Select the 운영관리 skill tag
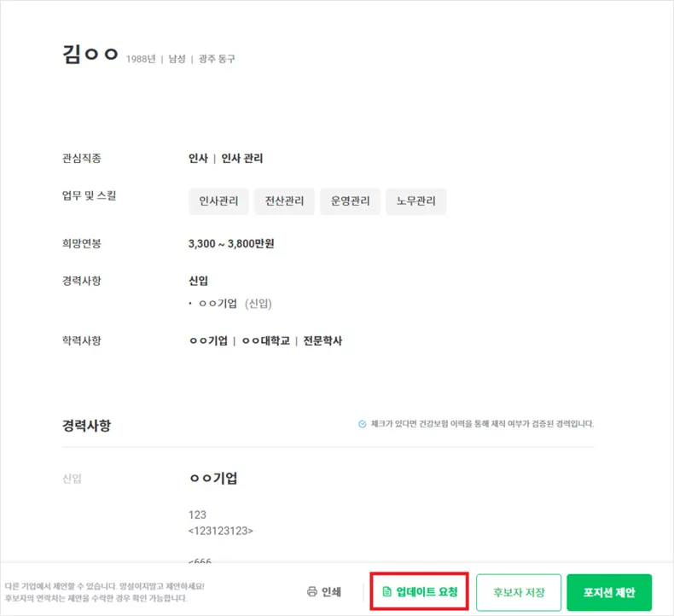 350,201
